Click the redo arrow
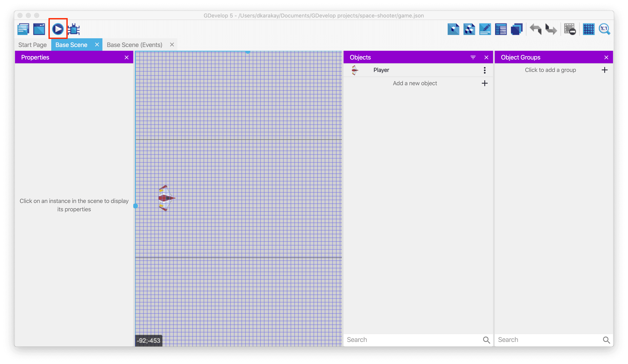 coord(551,29)
